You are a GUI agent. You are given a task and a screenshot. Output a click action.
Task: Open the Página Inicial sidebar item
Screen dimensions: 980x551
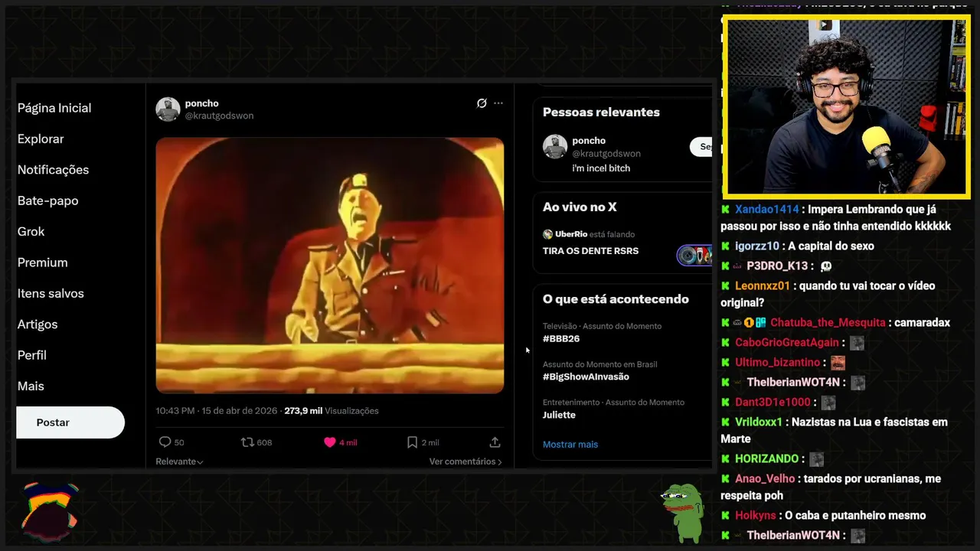[54, 108]
